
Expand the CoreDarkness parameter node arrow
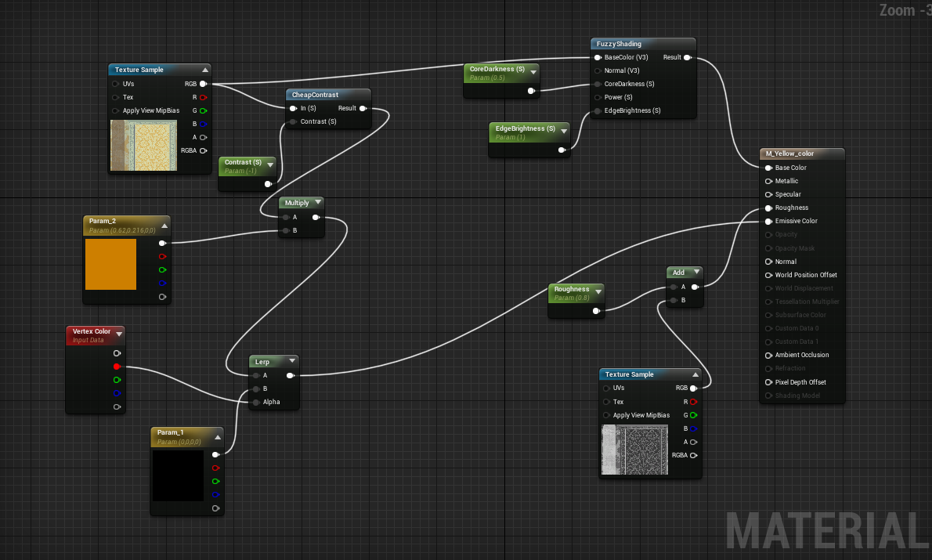click(x=533, y=72)
